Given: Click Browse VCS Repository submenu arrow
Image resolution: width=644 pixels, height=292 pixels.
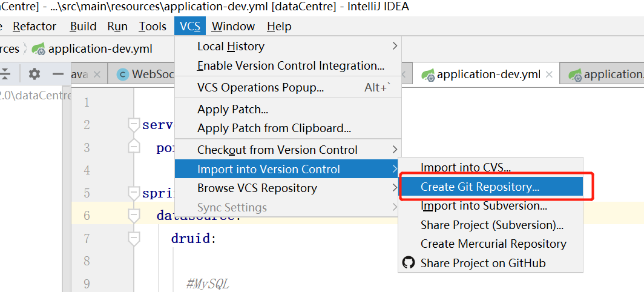Looking at the screenshot, I should click(395, 188).
